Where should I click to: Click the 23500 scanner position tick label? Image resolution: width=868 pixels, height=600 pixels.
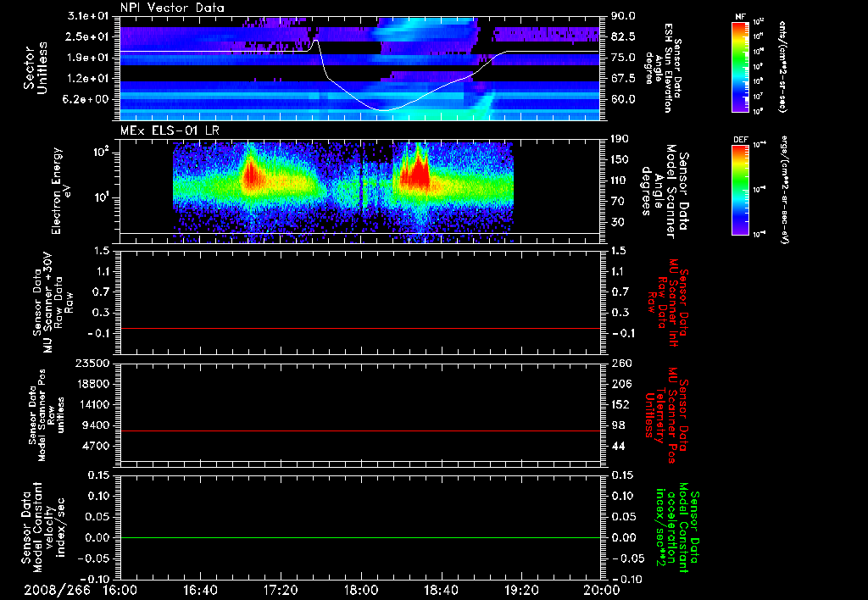tap(92, 363)
